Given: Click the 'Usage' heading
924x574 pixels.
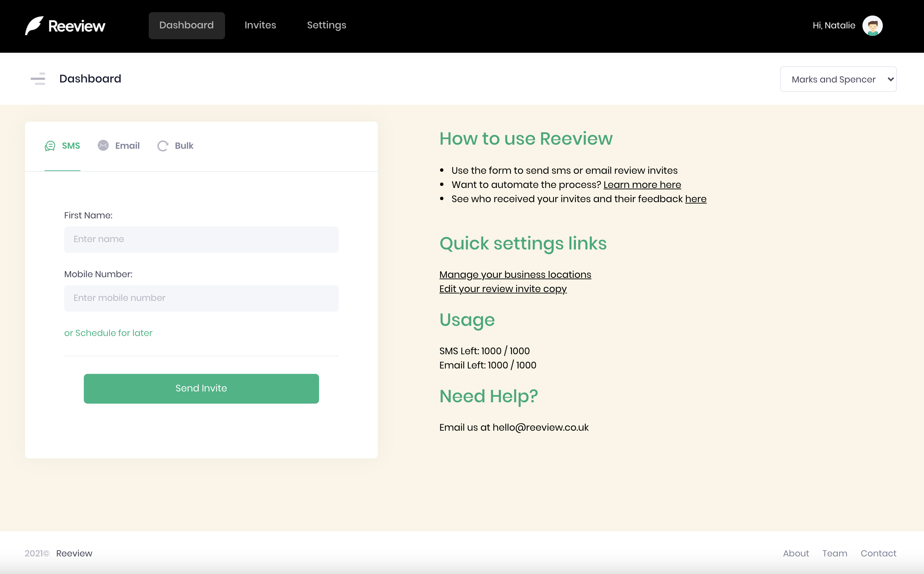Looking at the screenshot, I should point(467,320).
